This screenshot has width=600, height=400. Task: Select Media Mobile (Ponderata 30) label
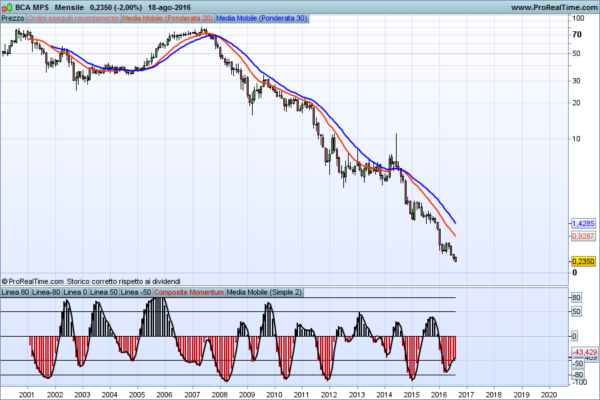[261, 18]
